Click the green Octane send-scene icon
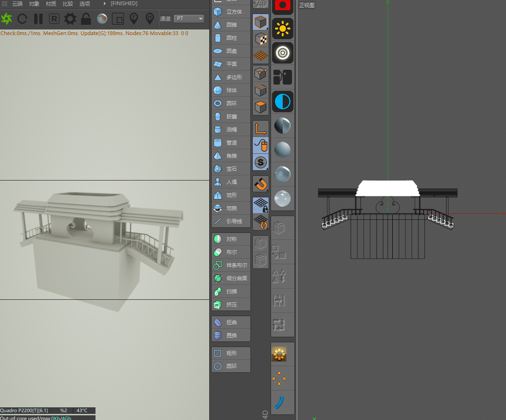The width and height of the screenshot is (506, 420). pyautogui.click(x=7, y=19)
